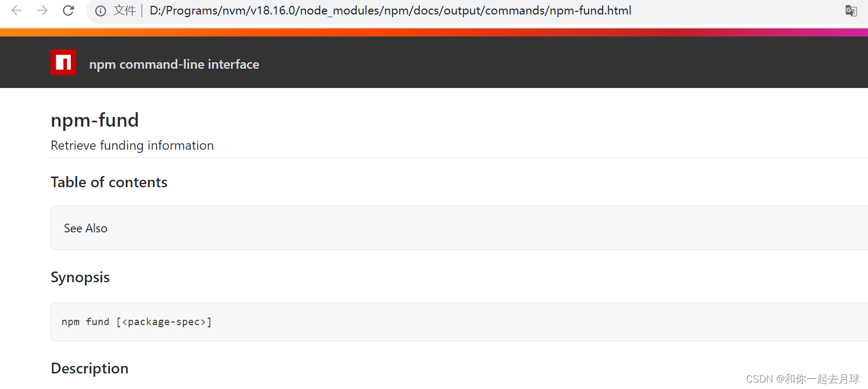This screenshot has height=389, width=868.
Task: Click the circled info symbol before 文件
Action: [100, 10]
